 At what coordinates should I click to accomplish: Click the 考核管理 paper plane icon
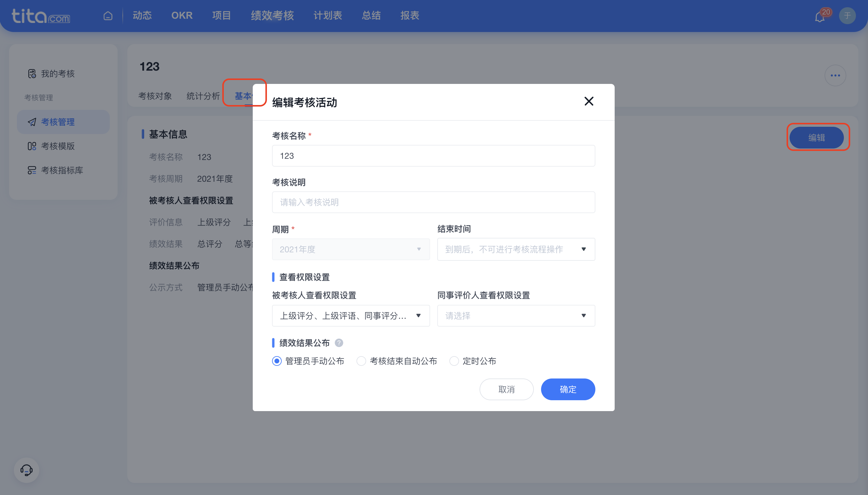pyautogui.click(x=32, y=122)
